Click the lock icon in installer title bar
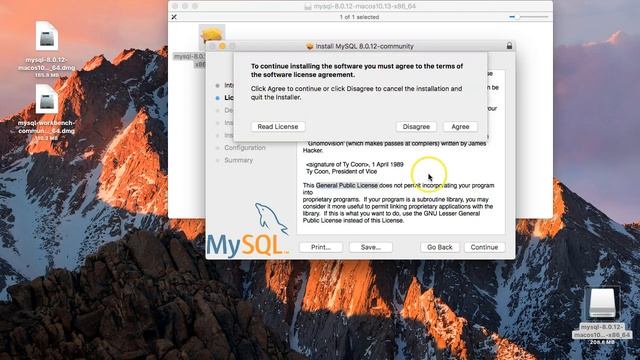640x360 pixels. (x=509, y=46)
